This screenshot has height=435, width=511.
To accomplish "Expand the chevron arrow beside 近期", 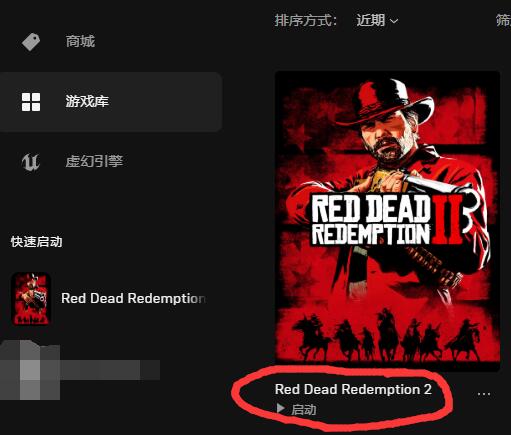I will click(x=394, y=21).
